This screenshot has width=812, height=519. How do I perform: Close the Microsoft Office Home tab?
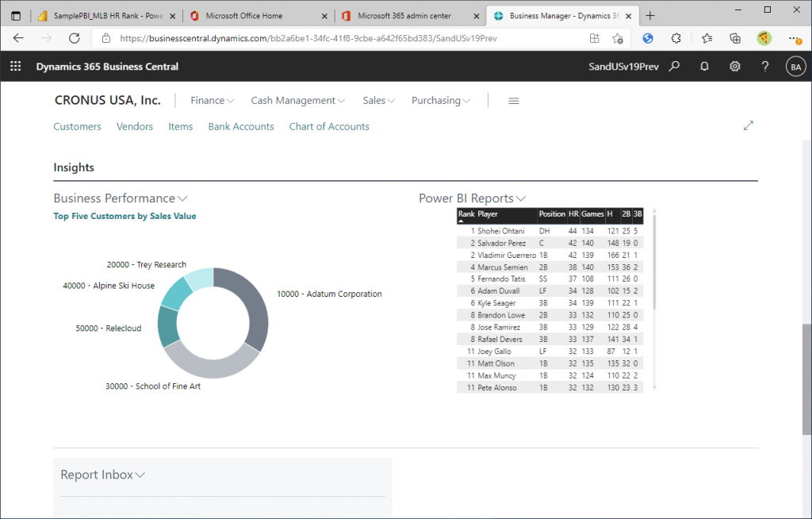tap(324, 16)
